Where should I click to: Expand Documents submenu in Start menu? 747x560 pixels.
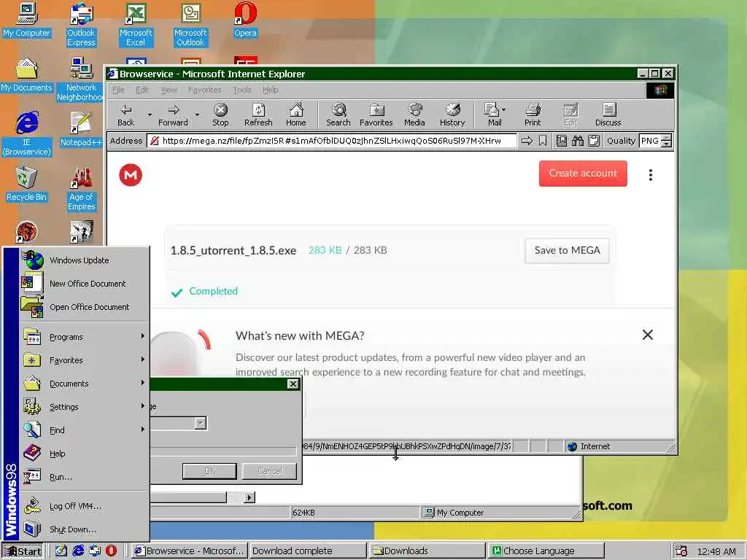tap(85, 384)
